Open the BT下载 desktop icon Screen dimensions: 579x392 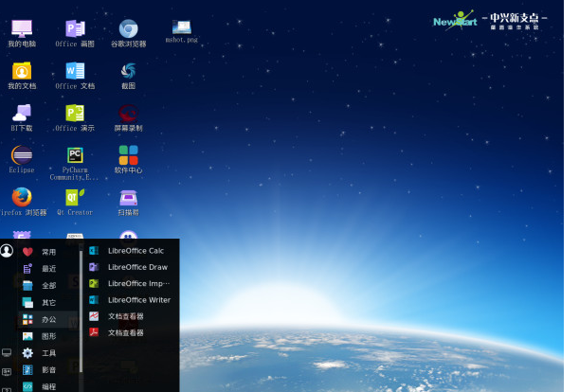coord(22,117)
